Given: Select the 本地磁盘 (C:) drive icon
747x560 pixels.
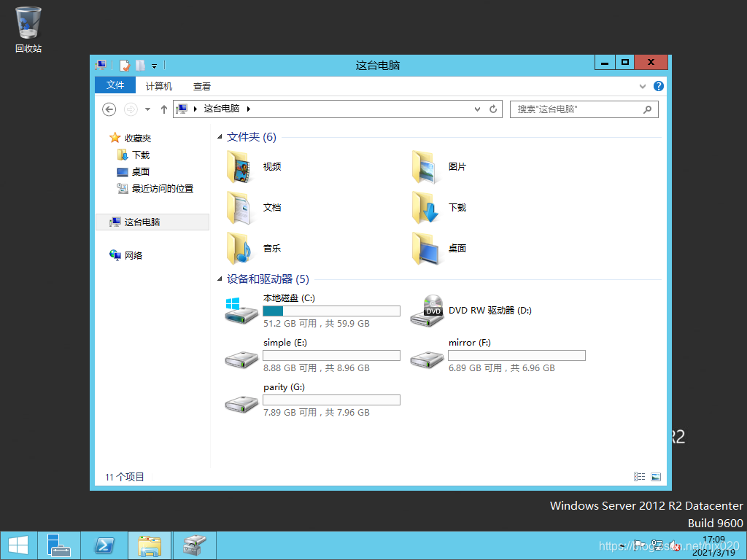Looking at the screenshot, I should 241,311.
